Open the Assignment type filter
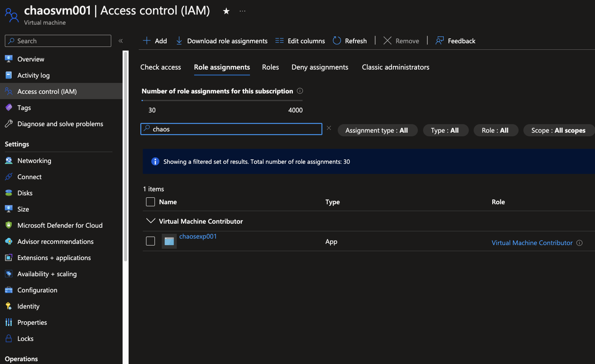The width and height of the screenshot is (595, 364). [377, 130]
